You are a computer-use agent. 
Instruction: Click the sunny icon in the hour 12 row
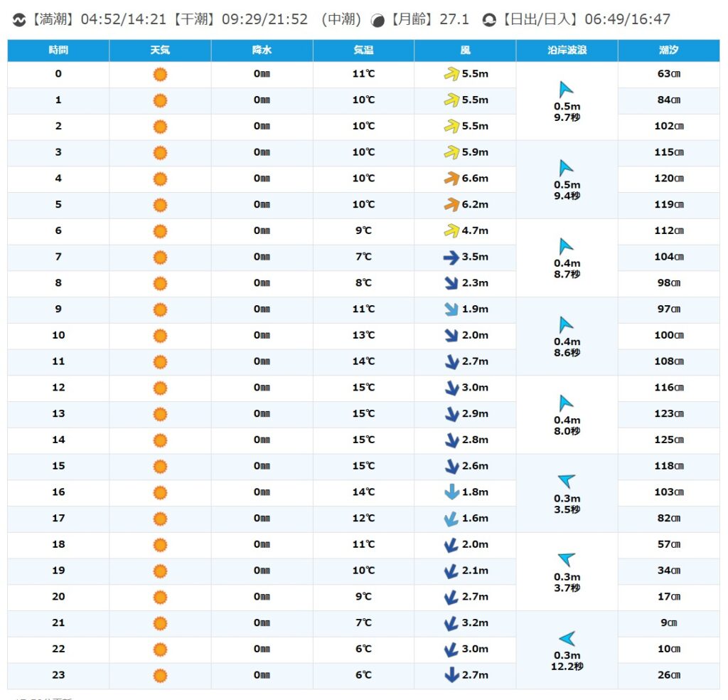pyautogui.click(x=160, y=388)
